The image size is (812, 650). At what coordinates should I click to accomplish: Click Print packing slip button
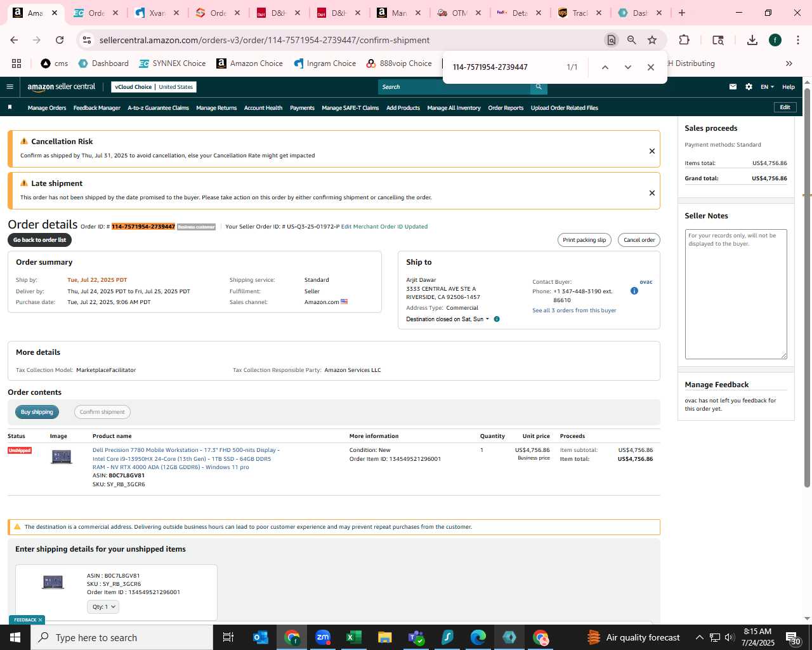point(584,240)
